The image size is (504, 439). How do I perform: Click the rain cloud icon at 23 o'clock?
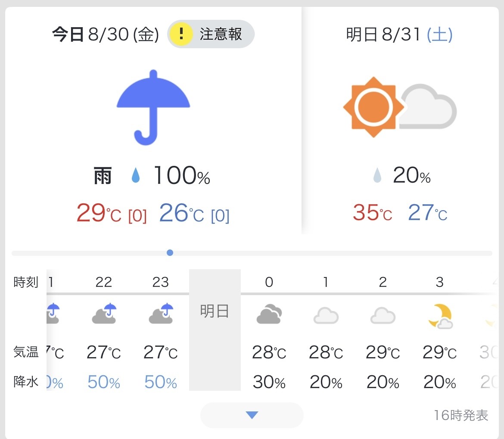(x=161, y=313)
